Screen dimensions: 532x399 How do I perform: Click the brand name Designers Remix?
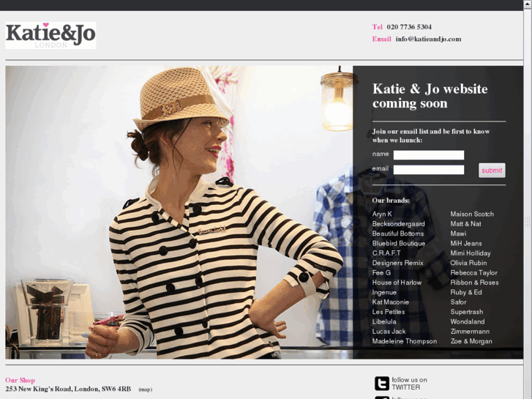pos(397,263)
